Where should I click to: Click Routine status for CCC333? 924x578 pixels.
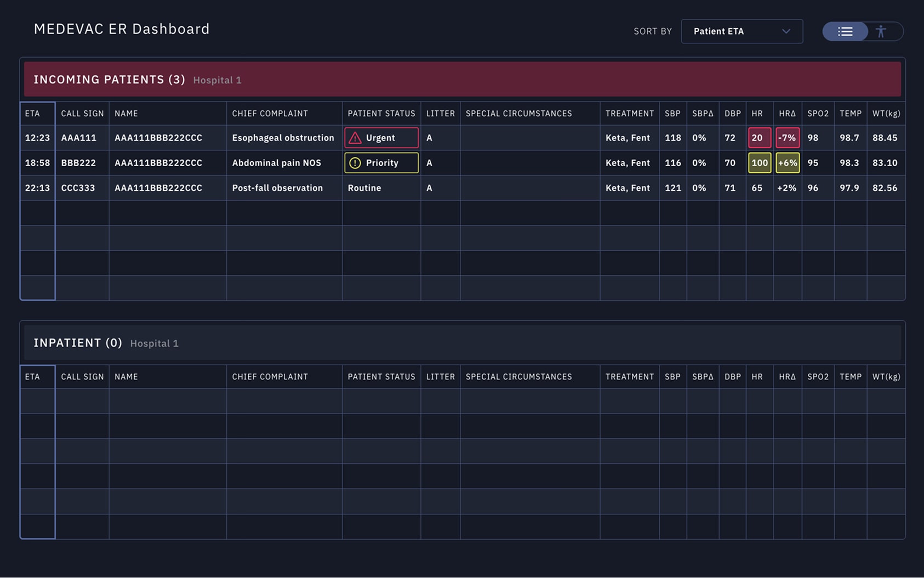click(364, 188)
